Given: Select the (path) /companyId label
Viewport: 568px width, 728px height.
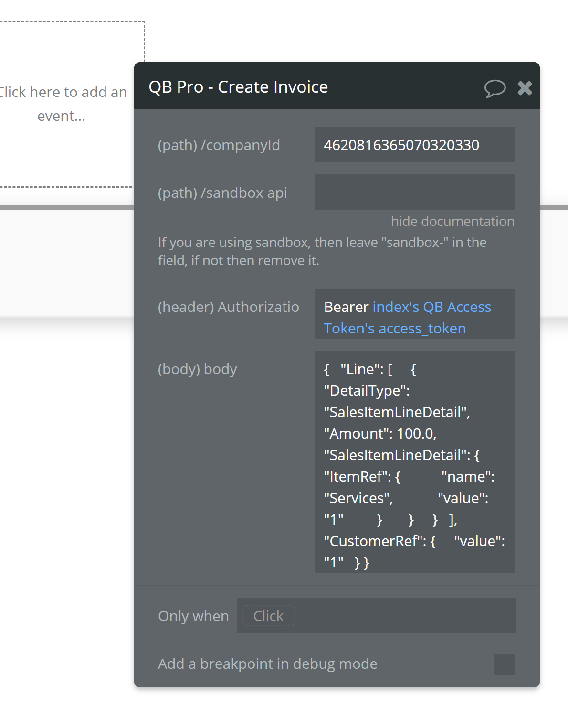Looking at the screenshot, I should [x=219, y=145].
